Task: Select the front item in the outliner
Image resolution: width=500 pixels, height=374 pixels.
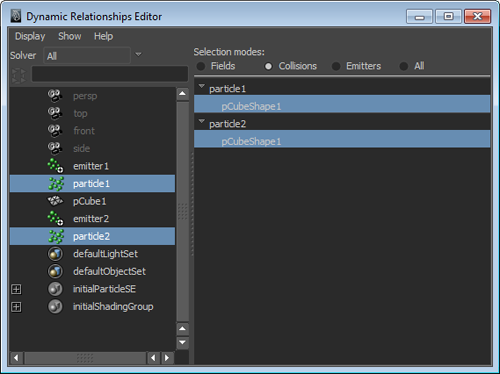Action: pos(84,131)
